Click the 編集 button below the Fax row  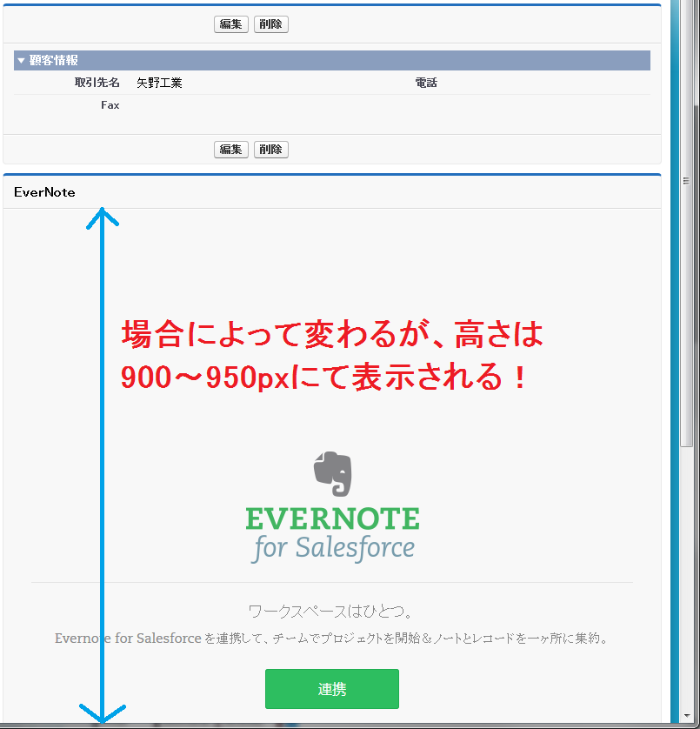click(x=231, y=150)
